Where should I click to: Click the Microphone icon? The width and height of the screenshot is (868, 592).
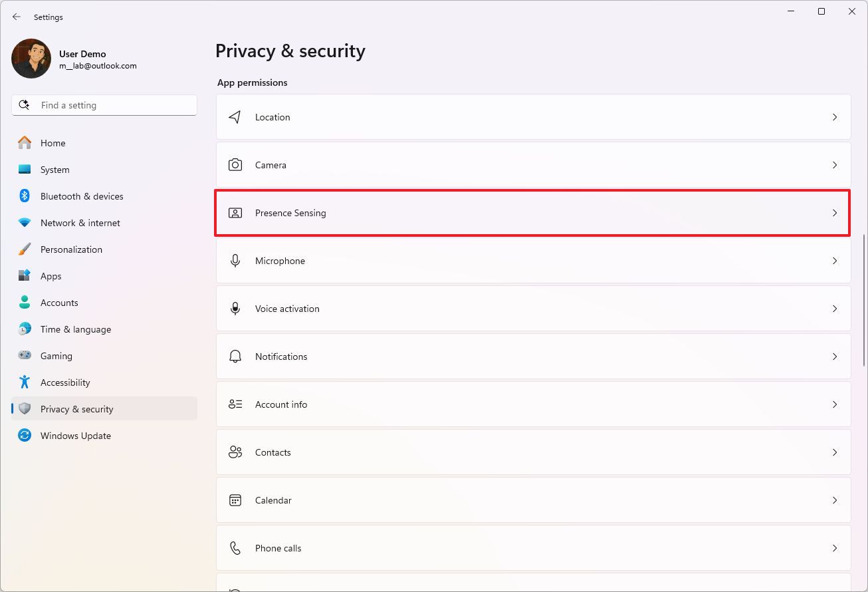coord(235,261)
